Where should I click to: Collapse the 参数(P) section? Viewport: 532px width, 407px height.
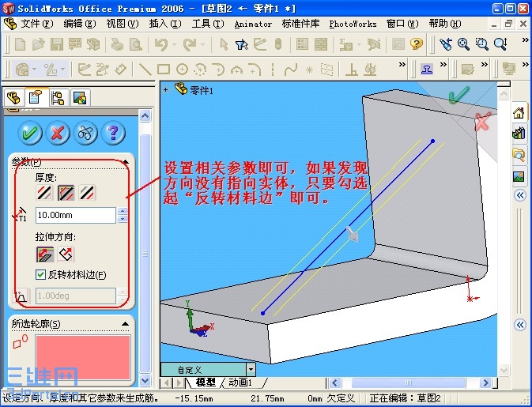tap(125, 162)
